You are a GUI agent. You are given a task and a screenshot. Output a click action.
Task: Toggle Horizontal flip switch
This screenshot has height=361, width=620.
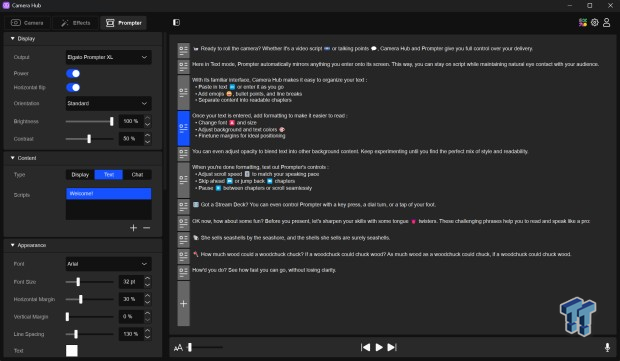73,87
